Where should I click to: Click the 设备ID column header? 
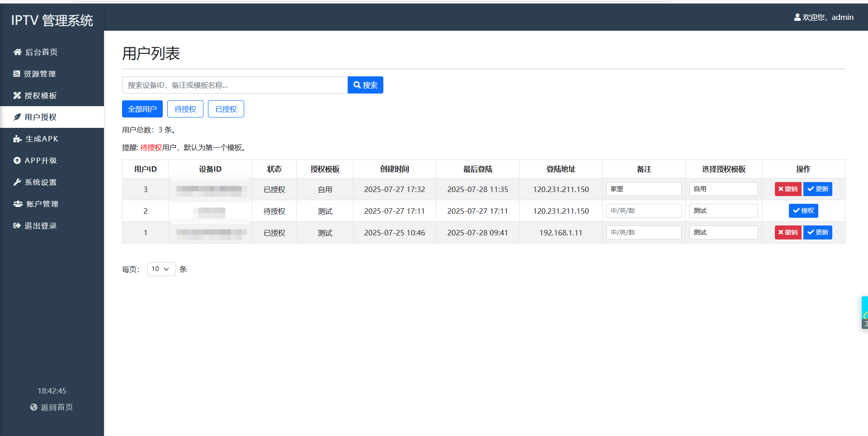(x=210, y=169)
